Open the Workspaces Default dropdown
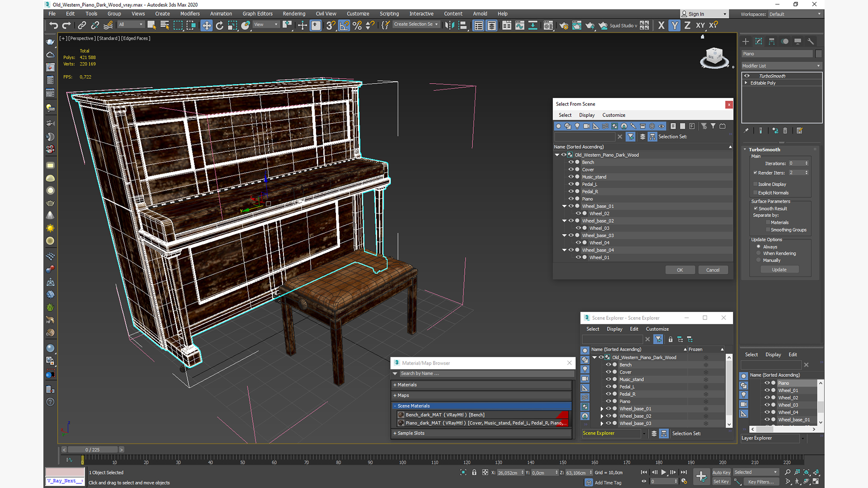This screenshot has width=868, height=488. pyautogui.click(x=795, y=14)
